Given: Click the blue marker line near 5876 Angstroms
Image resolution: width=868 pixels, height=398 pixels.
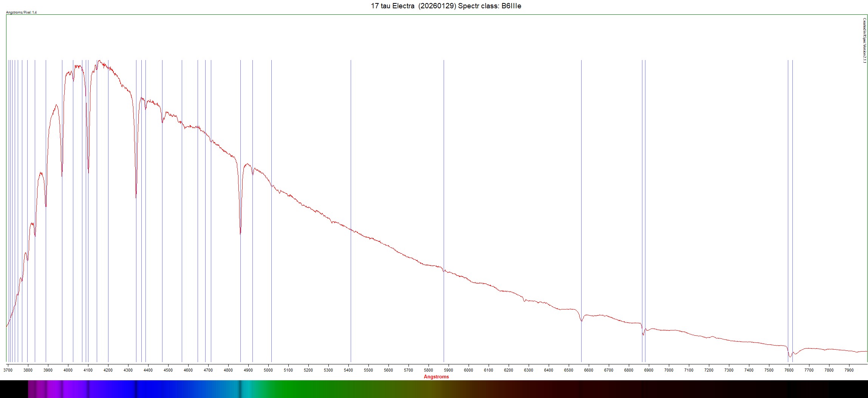Looking at the screenshot, I should point(444,170).
